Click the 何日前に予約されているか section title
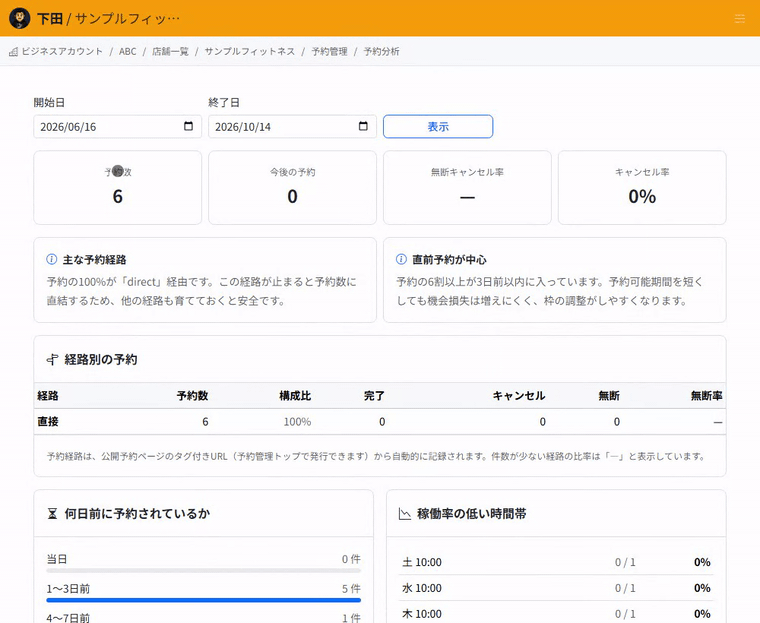 [x=137, y=513]
